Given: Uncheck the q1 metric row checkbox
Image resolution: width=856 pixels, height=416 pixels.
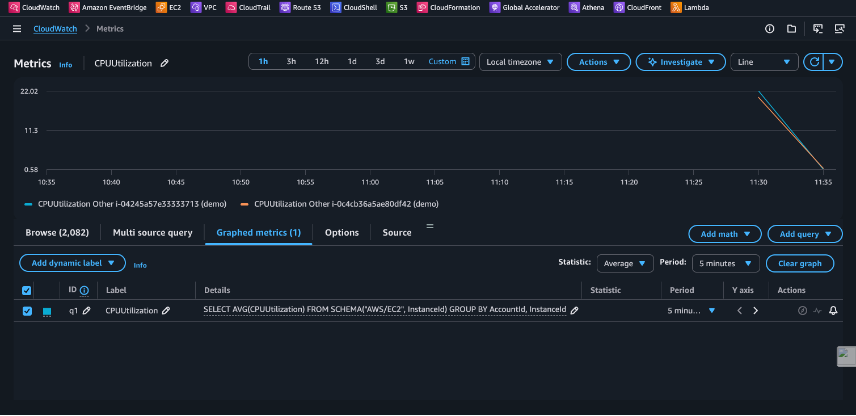Looking at the screenshot, I should 27,311.
